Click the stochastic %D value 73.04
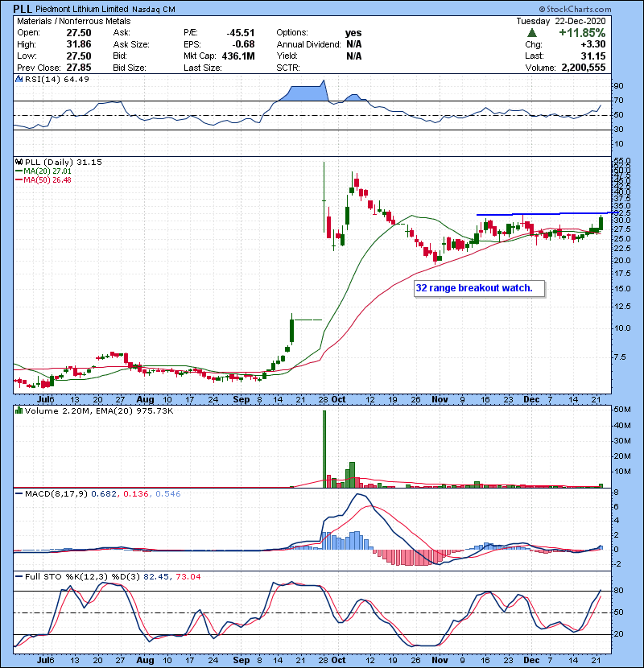Image resolution: width=644 pixels, height=668 pixels. coord(188,576)
